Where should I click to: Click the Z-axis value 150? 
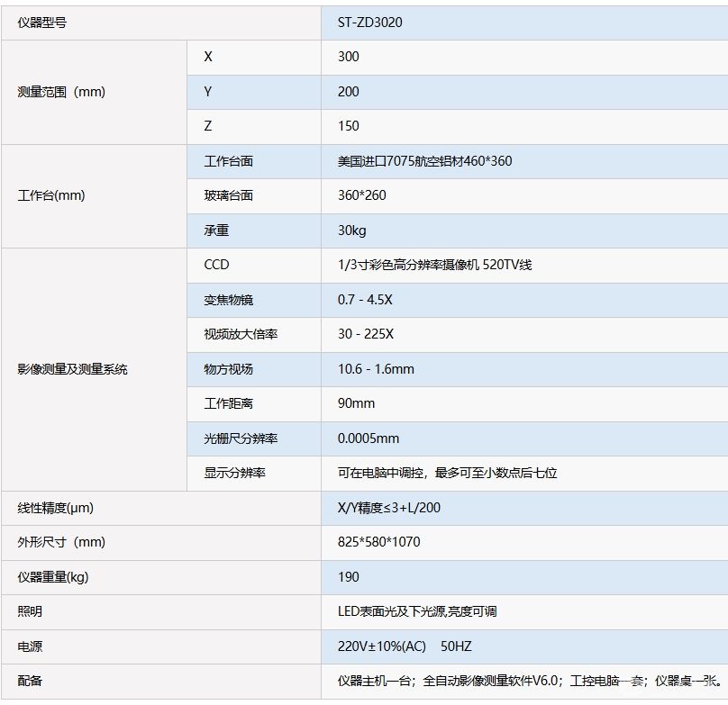click(349, 126)
